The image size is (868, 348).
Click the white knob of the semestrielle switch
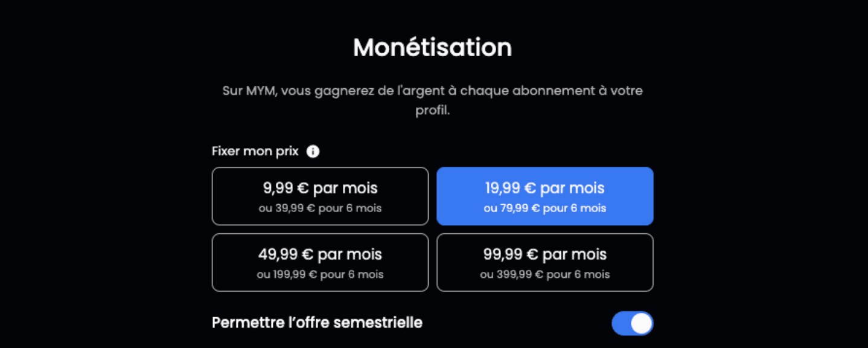pyautogui.click(x=642, y=323)
